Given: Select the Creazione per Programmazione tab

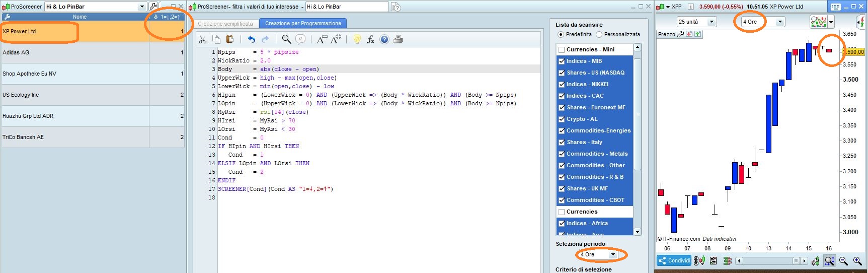Looking at the screenshot, I should pyautogui.click(x=303, y=23).
